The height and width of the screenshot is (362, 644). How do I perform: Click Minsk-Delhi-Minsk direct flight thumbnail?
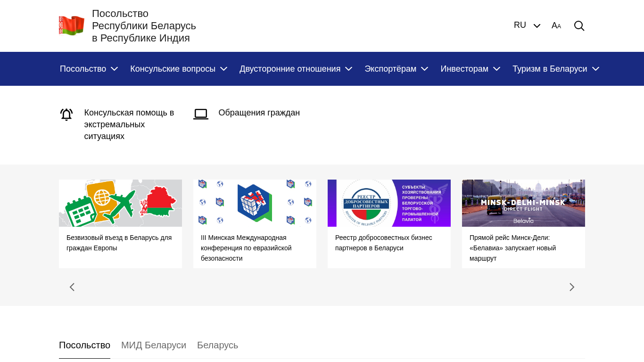coord(523,203)
